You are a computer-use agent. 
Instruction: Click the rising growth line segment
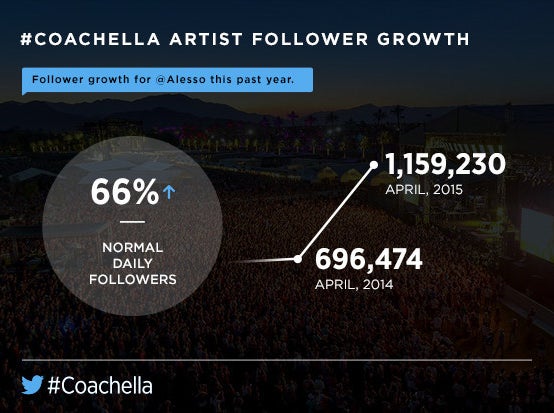click(336, 212)
